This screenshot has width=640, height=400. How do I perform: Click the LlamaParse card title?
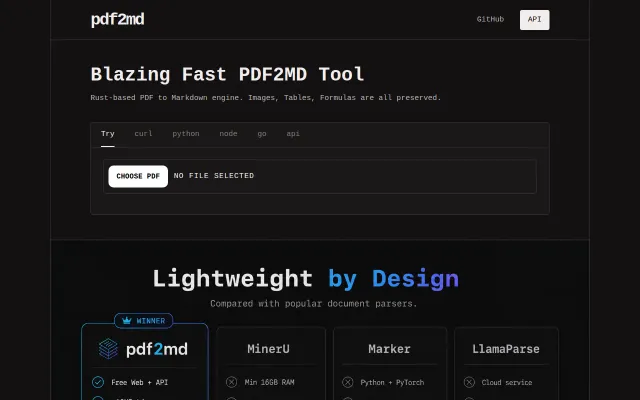point(506,349)
